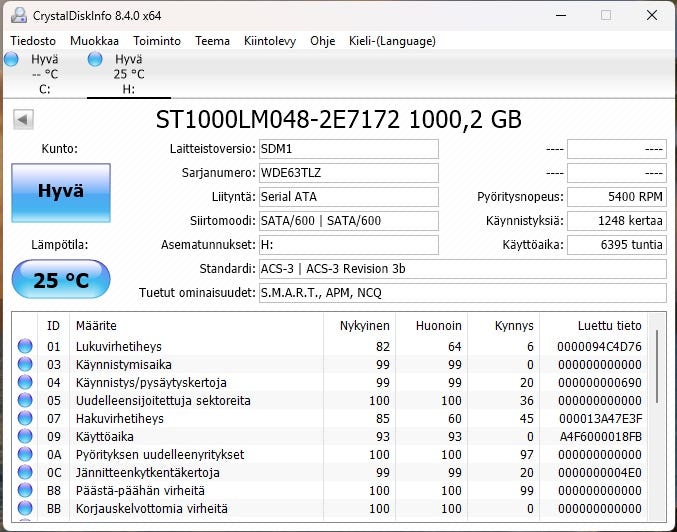The height and width of the screenshot is (532, 677).
Task: Click status orb for drive H:
Action: [95, 59]
